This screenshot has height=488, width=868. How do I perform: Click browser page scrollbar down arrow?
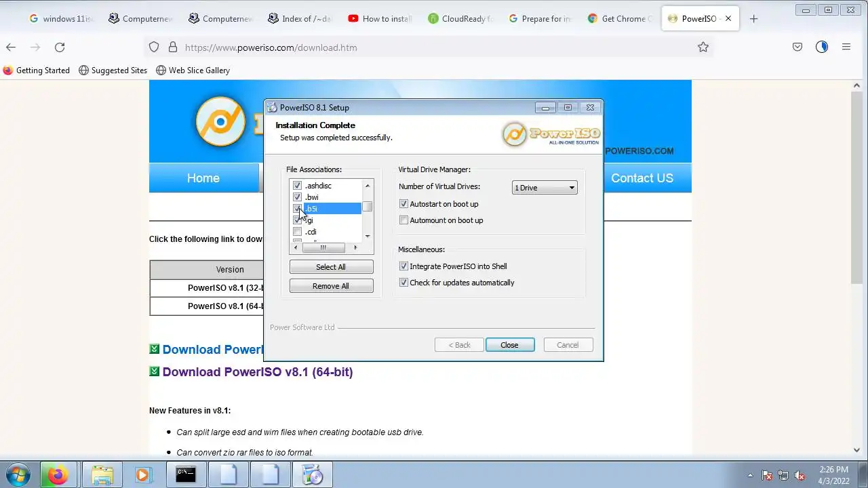pyautogui.click(x=857, y=450)
